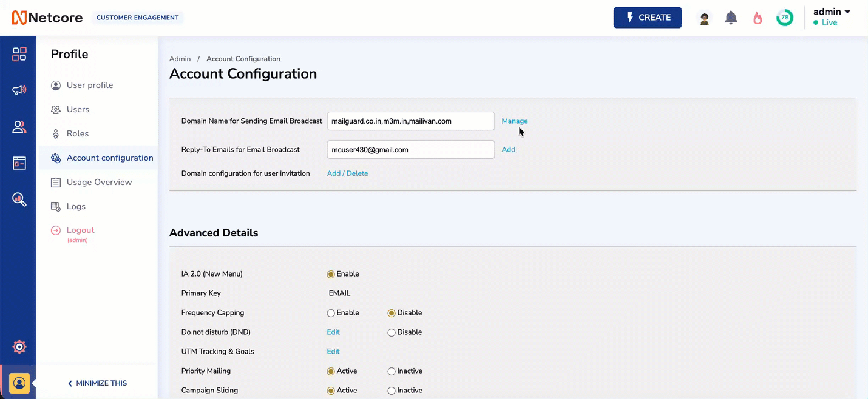
Task: Click the 78 health score ring
Action: click(784, 18)
